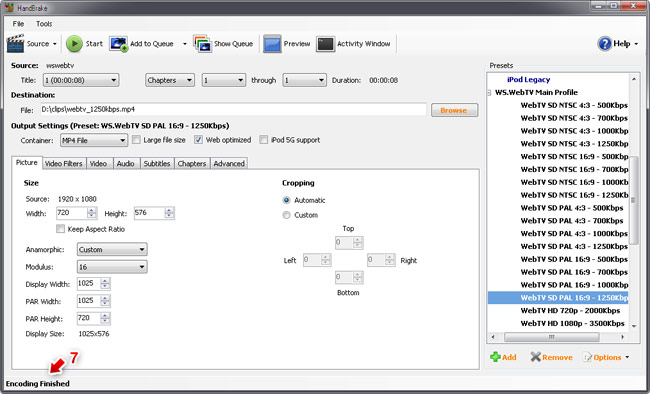Image resolution: width=650 pixels, height=394 pixels.
Task: Toggle Keep Aspect Ratio checkbox
Action: tap(61, 229)
